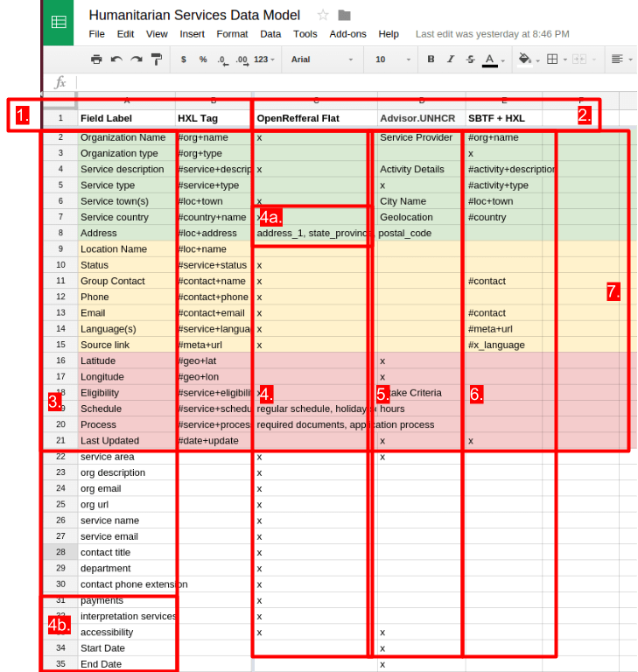Image resolution: width=638 pixels, height=672 pixels.
Task: Move document using folder icon
Action: pyautogui.click(x=344, y=16)
